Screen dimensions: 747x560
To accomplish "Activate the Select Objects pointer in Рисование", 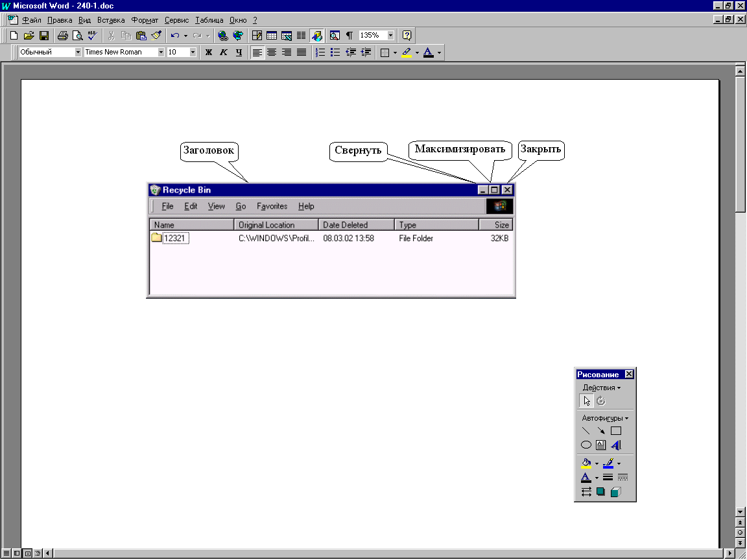I will (586, 401).
